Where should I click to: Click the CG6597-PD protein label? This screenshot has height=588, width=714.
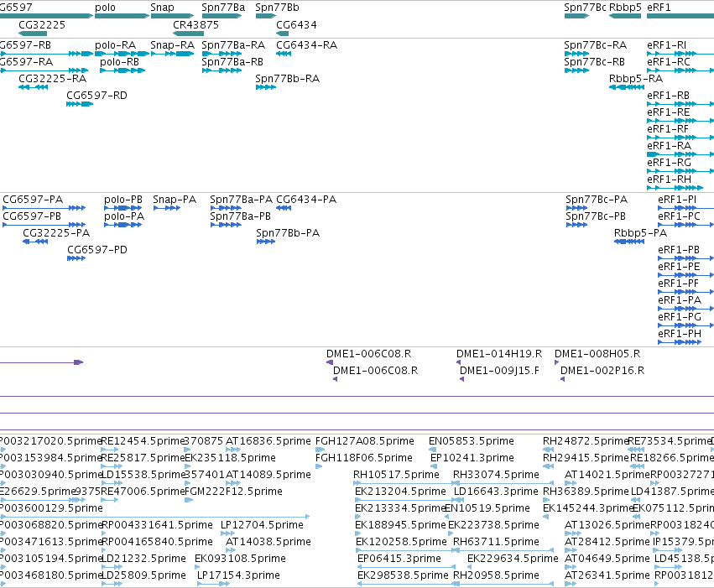[x=97, y=250]
